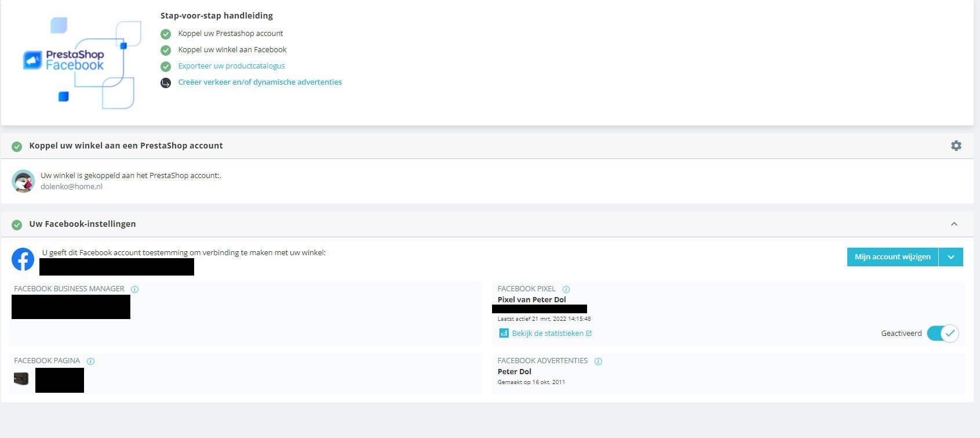Screen dimensions: 980x438
Task: Click green check beside 'Exporteer uw productcatalogus'
Action: pos(166,66)
